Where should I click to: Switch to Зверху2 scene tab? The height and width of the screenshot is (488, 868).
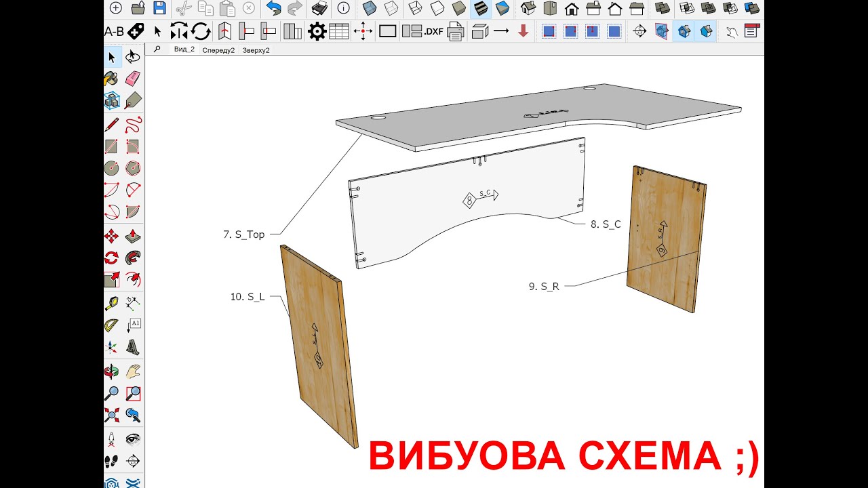click(x=256, y=50)
